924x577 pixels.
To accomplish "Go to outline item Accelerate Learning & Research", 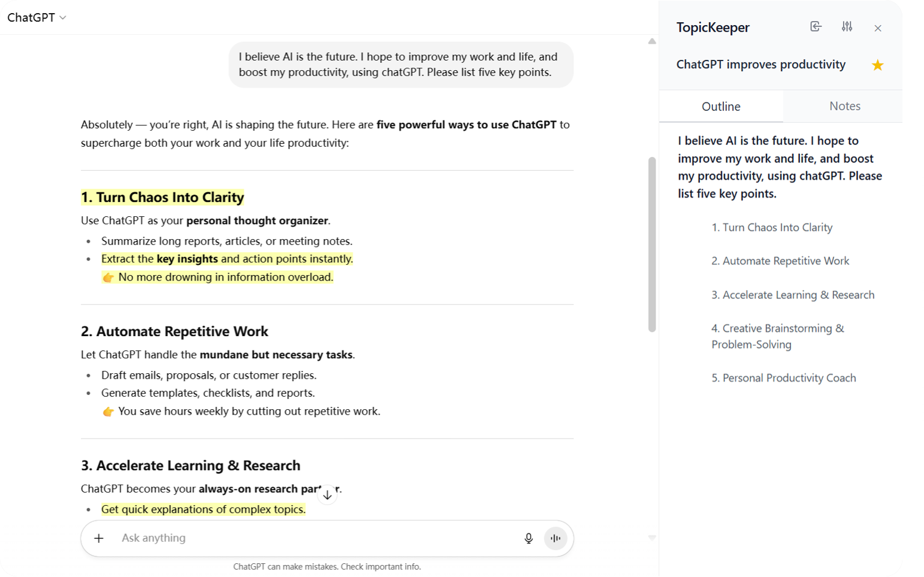I will pyautogui.click(x=793, y=295).
